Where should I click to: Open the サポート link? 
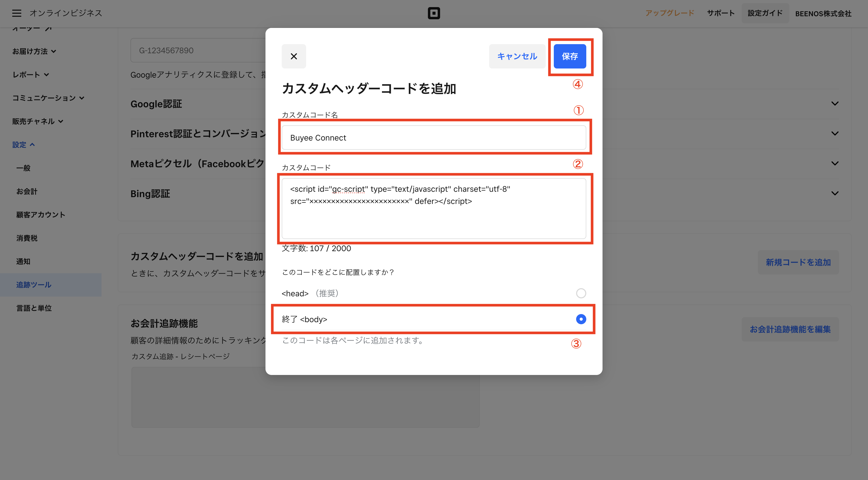pos(720,13)
